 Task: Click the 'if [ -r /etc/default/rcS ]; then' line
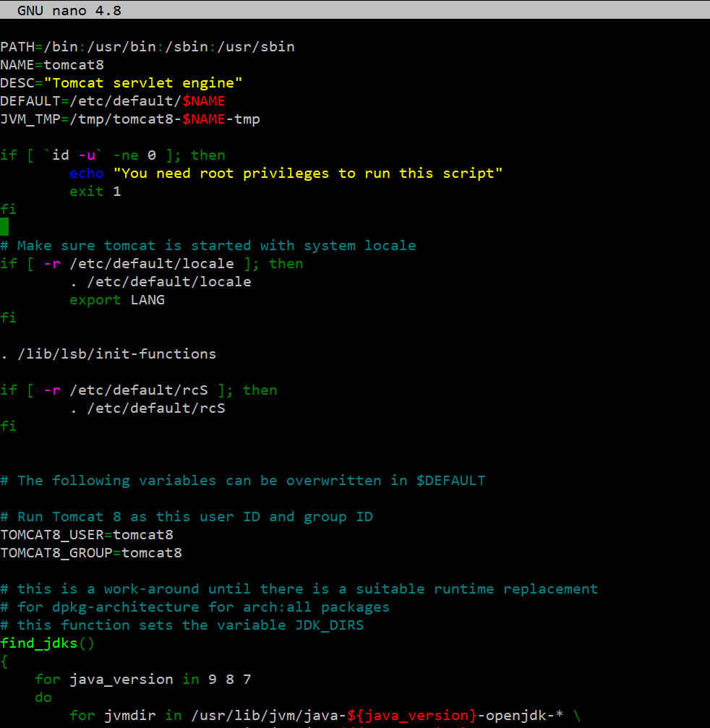tap(139, 390)
